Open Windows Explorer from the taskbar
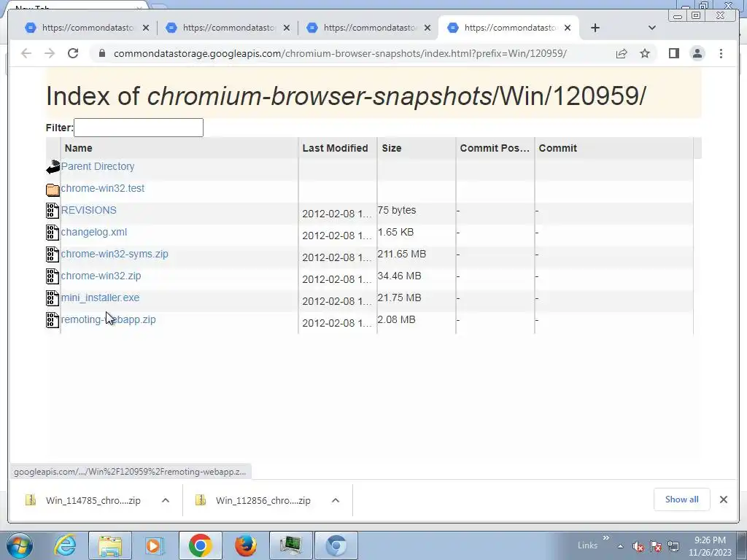 tap(110, 545)
